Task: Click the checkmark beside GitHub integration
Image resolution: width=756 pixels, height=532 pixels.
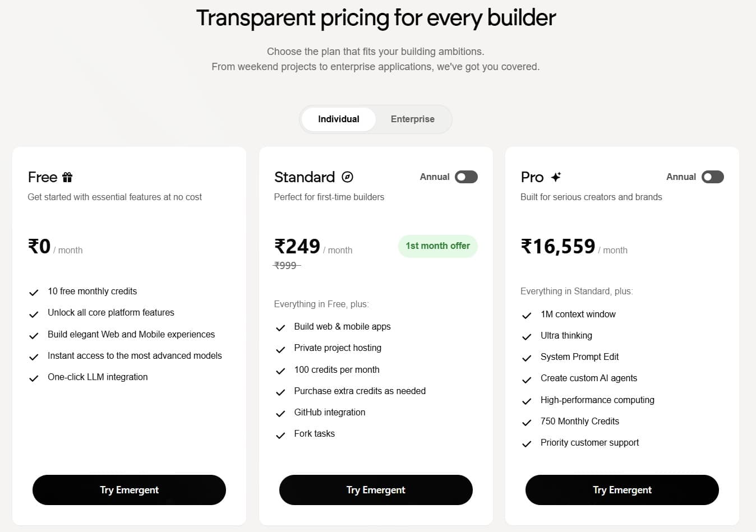Action: point(280,413)
